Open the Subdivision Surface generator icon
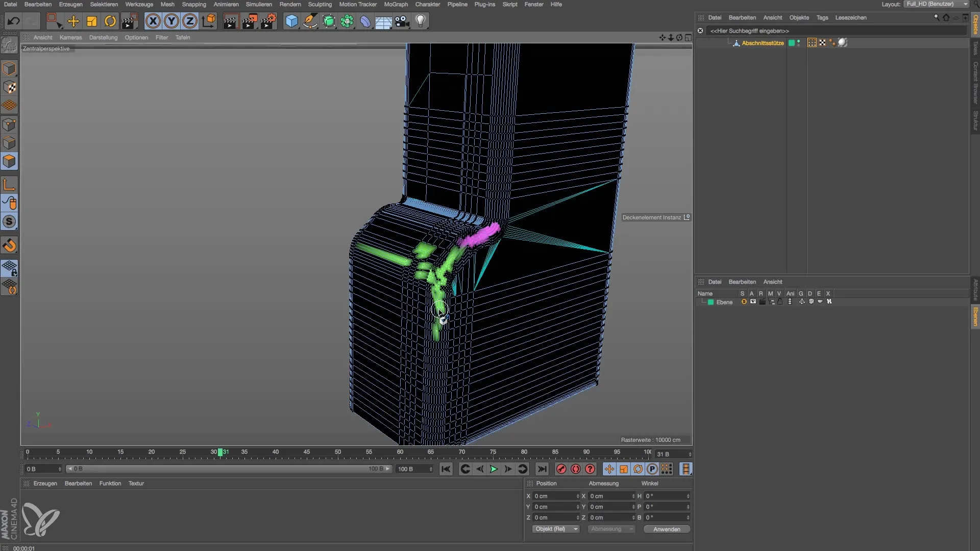Screen dimensions: 980x551 (329, 21)
